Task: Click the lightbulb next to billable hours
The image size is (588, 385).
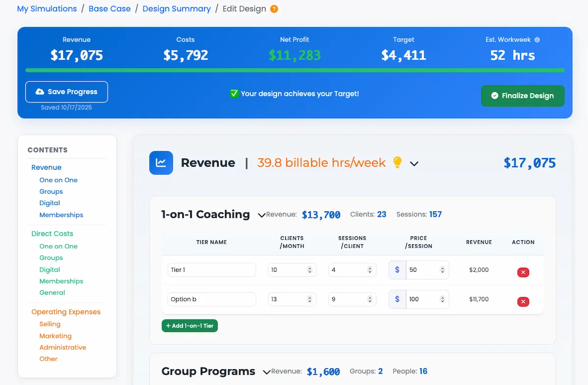Action: 397,162
